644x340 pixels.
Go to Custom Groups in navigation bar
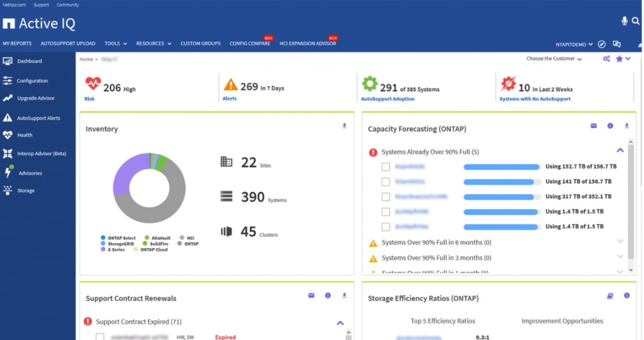coord(201,44)
